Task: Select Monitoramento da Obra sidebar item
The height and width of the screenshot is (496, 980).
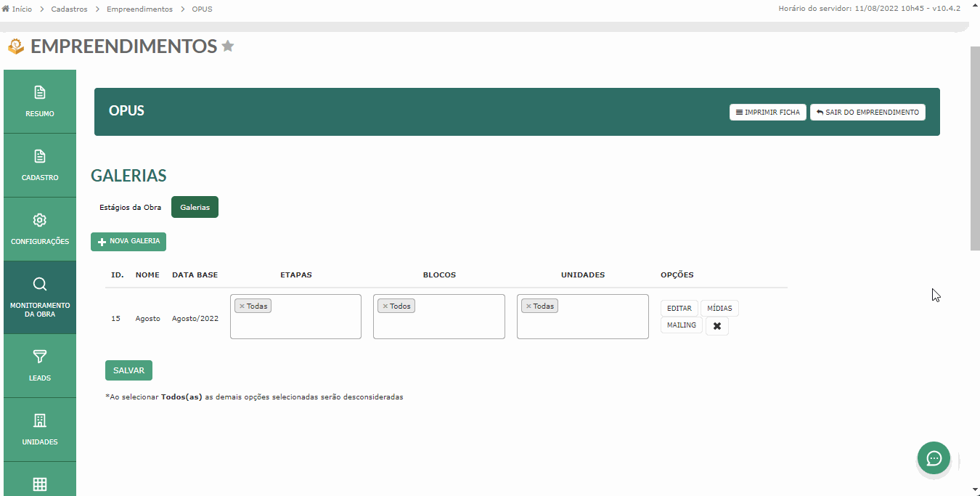Action: point(40,298)
